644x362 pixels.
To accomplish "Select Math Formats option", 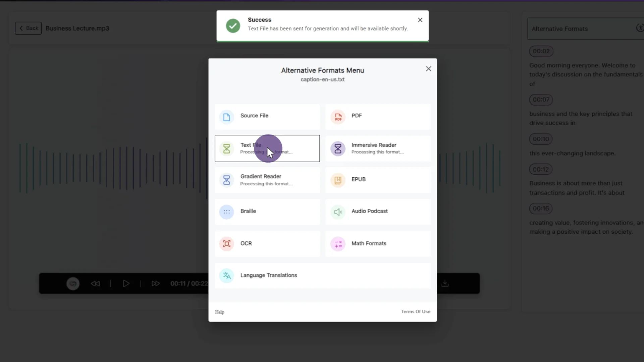I will (378, 244).
